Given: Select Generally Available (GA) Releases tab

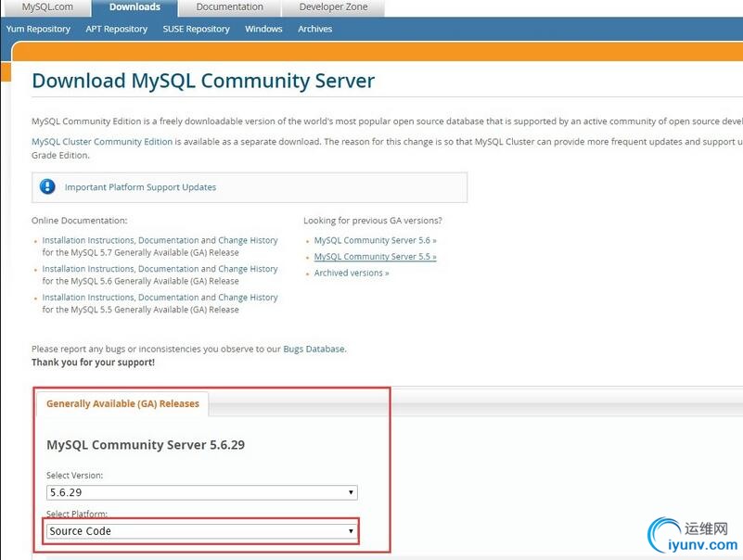Looking at the screenshot, I should tap(122, 403).
